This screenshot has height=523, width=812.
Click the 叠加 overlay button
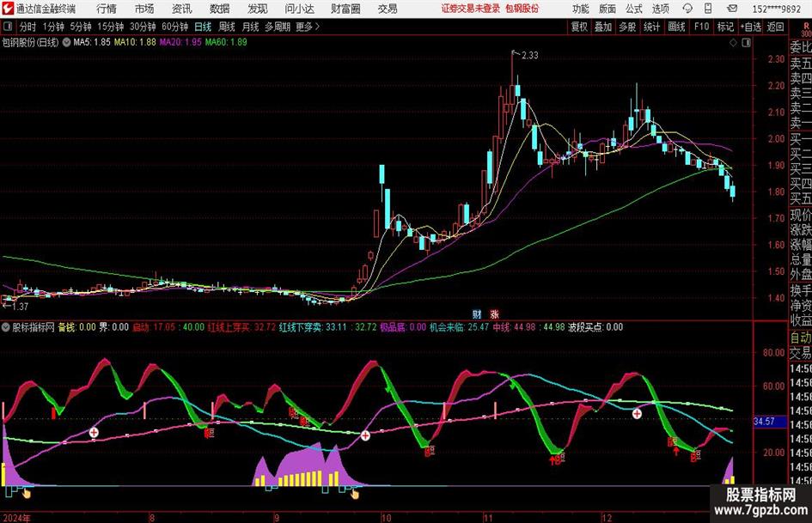(603, 27)
